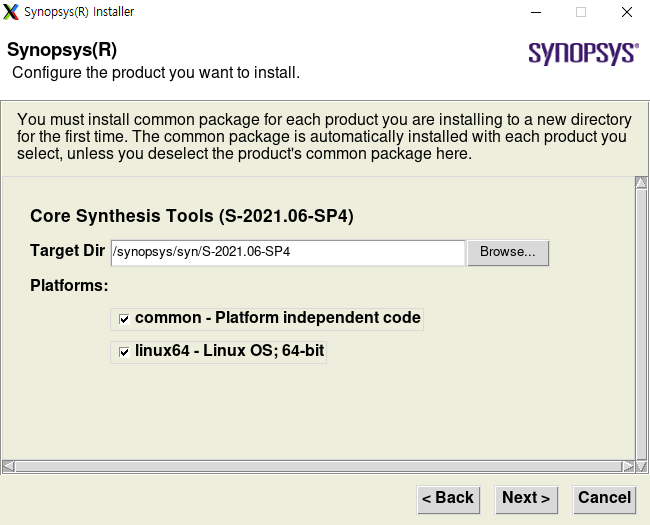Click the 'Configure the product you want to install.' text
650x525 pixels.
[156, 73]
